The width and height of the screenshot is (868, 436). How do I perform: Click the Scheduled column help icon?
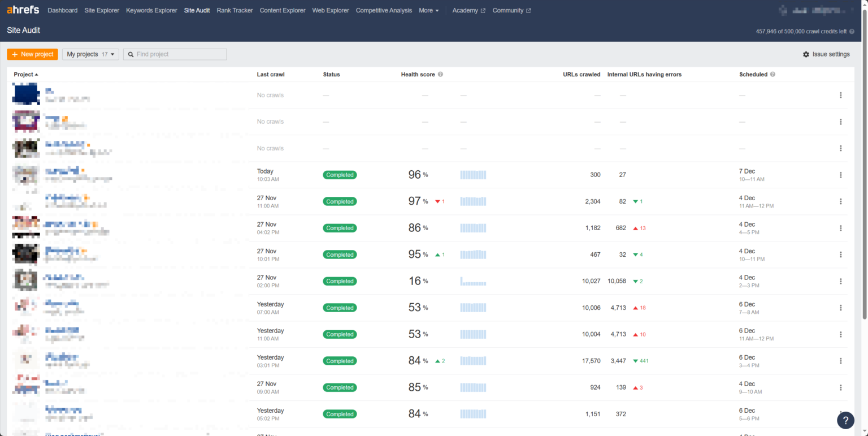click(x=772, y=74)
